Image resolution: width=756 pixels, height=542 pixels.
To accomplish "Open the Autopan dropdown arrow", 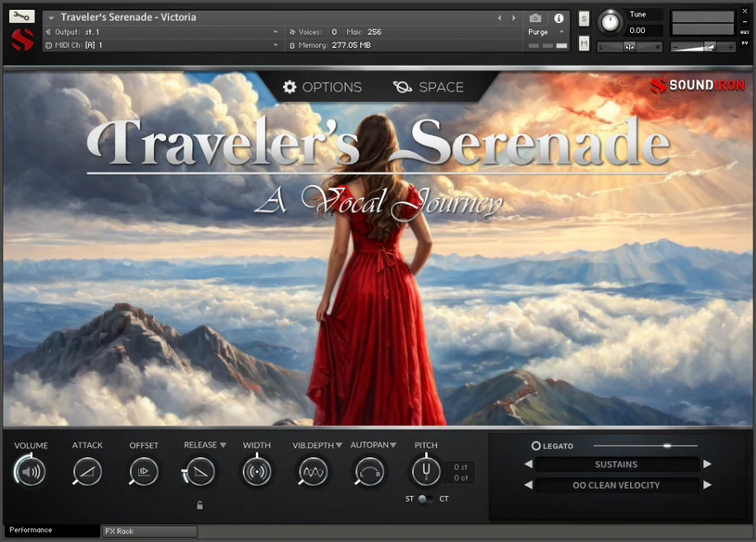I will point(393,445).
